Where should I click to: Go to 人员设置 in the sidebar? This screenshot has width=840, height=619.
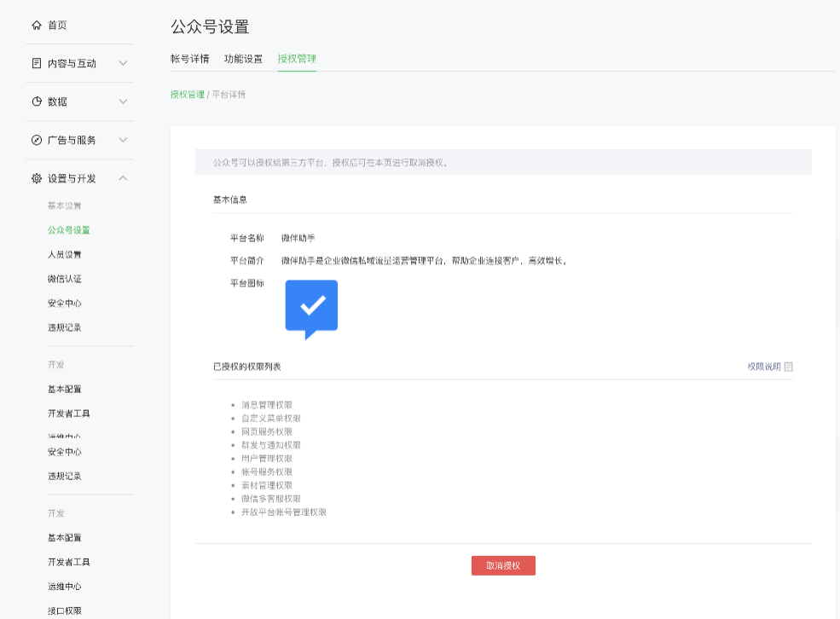(x=64, y=254)
